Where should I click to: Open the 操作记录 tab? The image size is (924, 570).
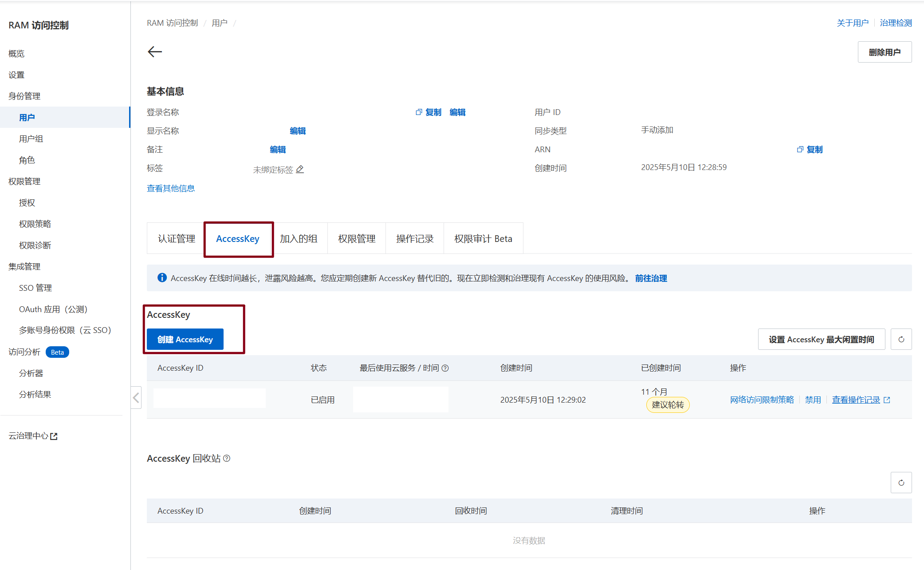point(415,239)
